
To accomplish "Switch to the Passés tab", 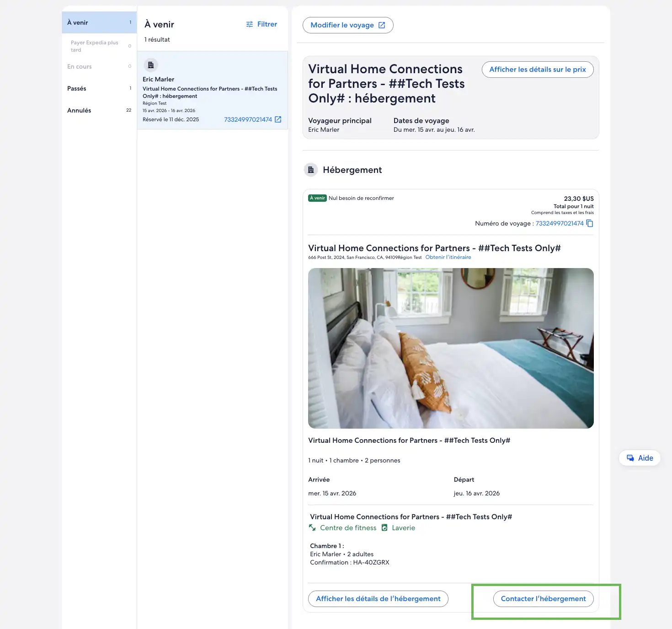I will click(x=99, y=88).
